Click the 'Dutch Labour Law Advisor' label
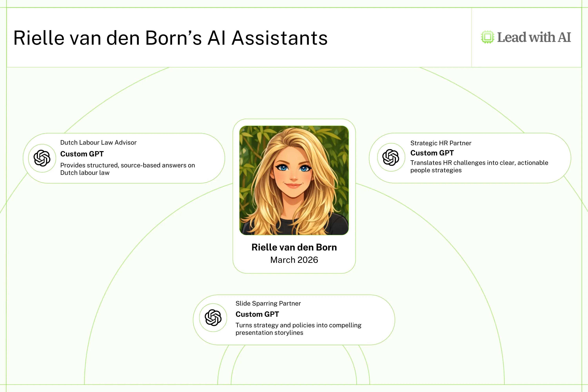This screenshot has width=588, height=392. pyautogui.click(x=98, y=142)
